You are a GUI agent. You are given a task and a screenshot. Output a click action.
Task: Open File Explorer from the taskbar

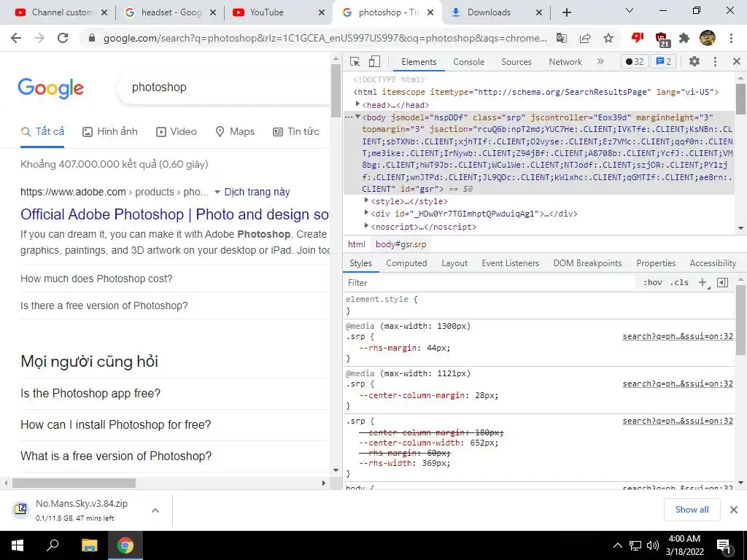(89, 545)
